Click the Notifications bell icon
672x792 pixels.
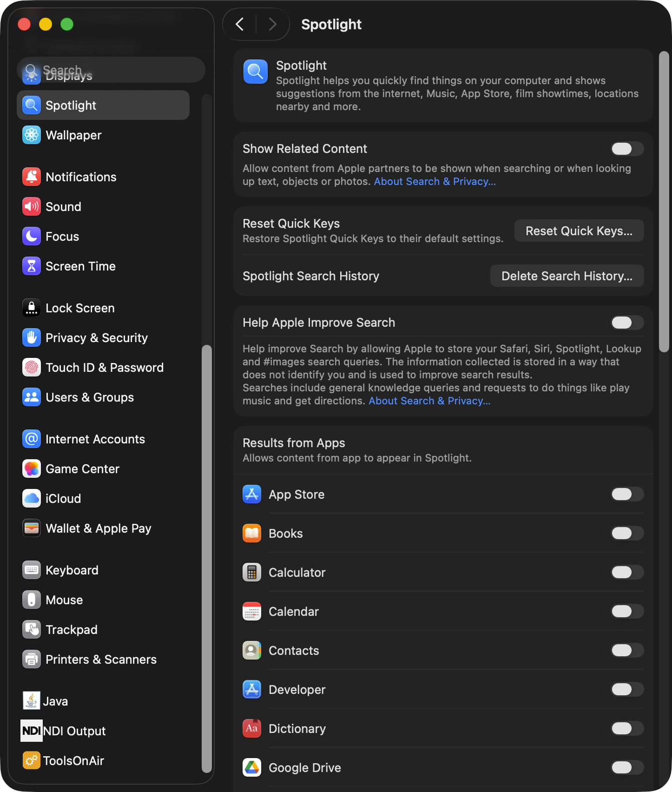click(x=32, y=177)
